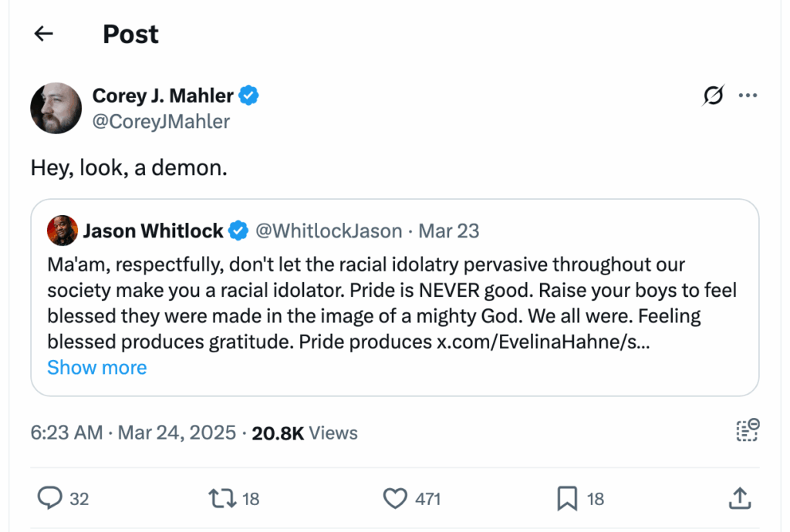The height and width of the screenshot is (532, 790).
Task: Navigate back using the arrow
Action: click(x=42, y=33)
